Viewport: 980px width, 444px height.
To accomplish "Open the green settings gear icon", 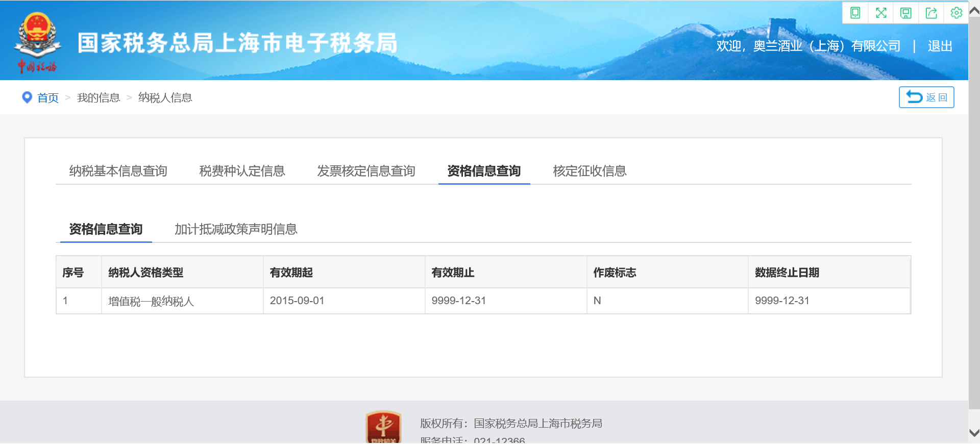I will [957, 13].
